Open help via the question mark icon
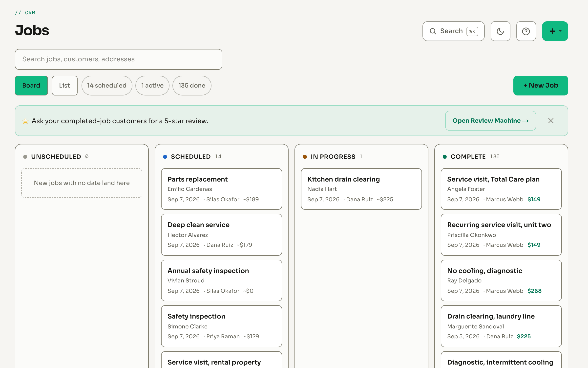 [526, 31]
